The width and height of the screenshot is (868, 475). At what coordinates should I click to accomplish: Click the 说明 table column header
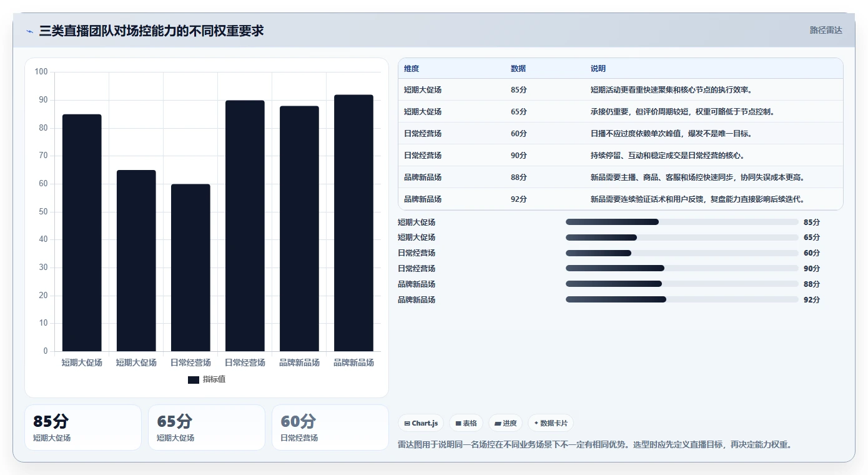point(598,68)
